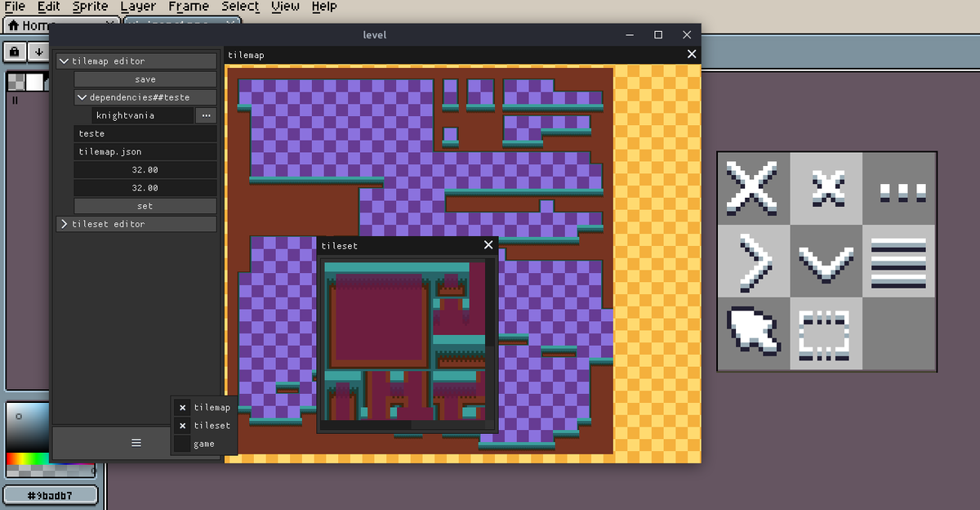Collapse the dependencies##teste section
This screenshot has width=980, height=510.
click(145, 97)
